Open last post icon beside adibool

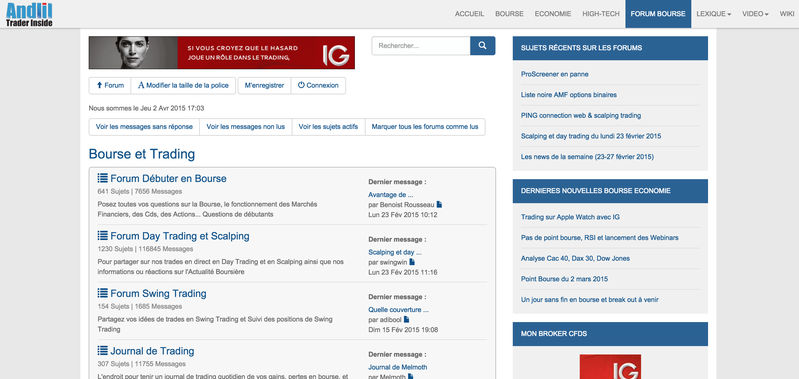point(406,319)
